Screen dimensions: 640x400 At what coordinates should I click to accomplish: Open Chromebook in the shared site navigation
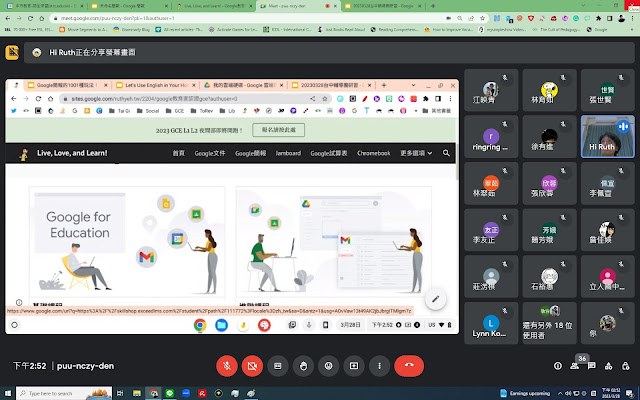point(373,153)
